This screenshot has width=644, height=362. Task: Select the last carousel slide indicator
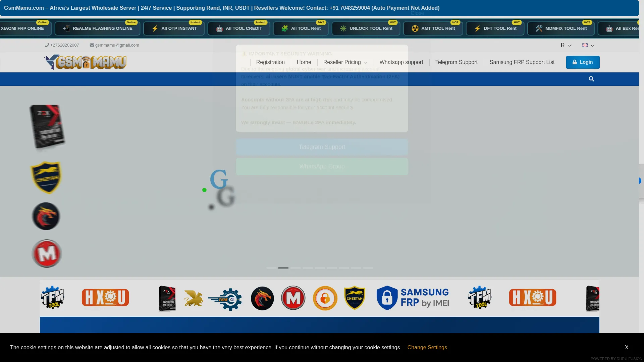coord(368,268)
